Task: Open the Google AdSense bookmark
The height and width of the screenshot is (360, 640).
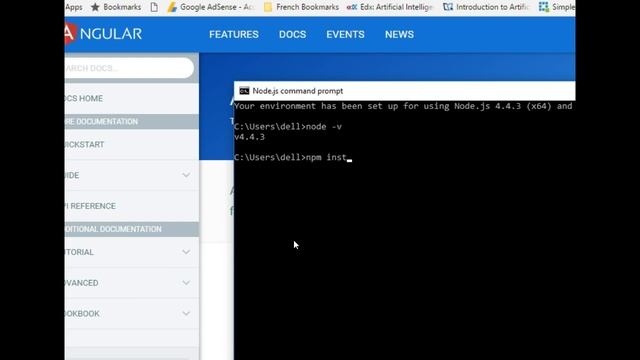Action: (211, 7)
